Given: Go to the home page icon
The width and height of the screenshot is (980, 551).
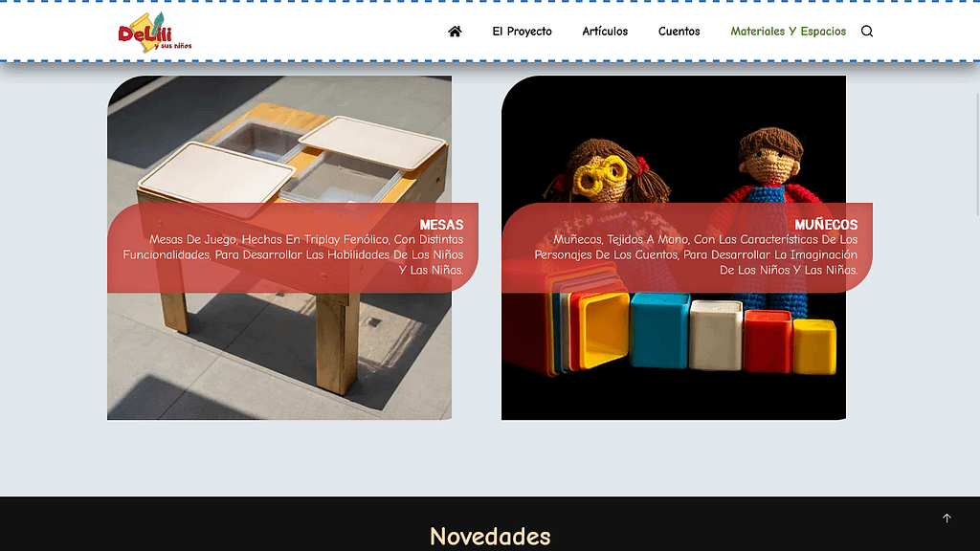Looking at the screenshot, I should 455,32.
